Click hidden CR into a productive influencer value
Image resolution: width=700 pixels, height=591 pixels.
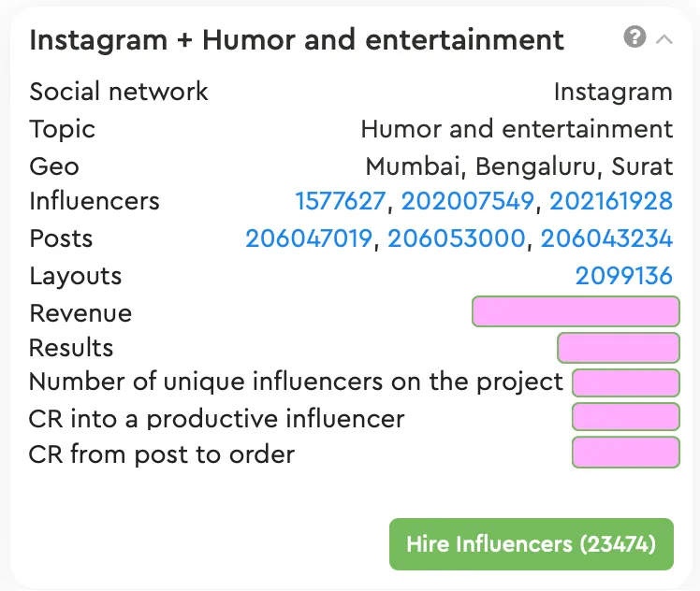pos(625,417)
